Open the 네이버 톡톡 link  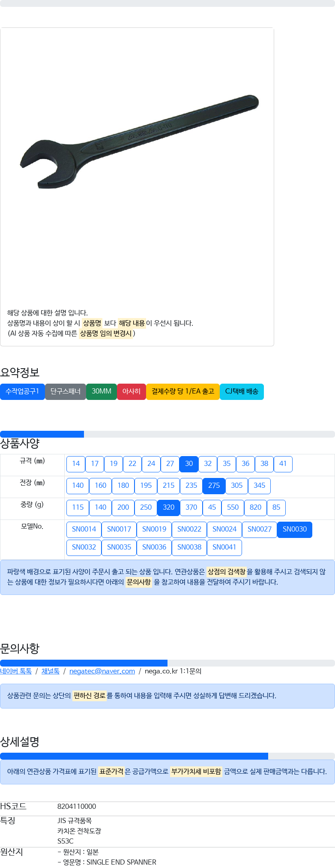pyautogui.click(x=16, y=671)
